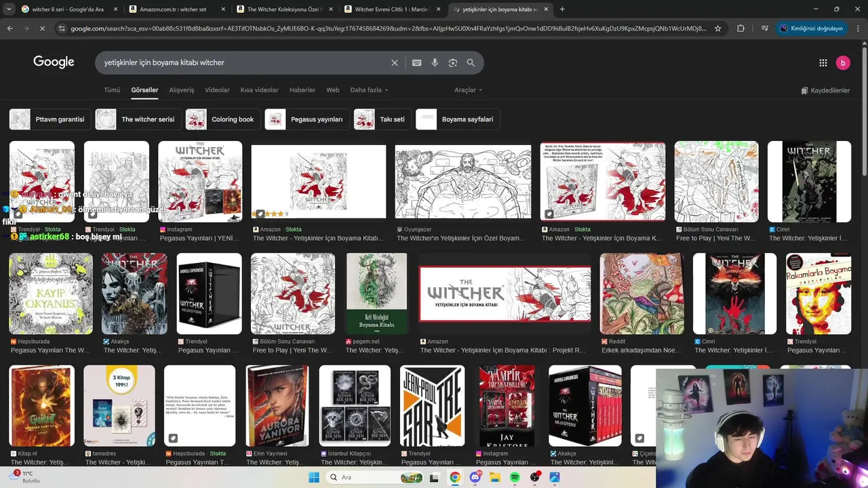Open Kayıp Okyanus coloring book thumbnail
The height and width of the screenshot is (488, 868).
click(x=51, y=293)
